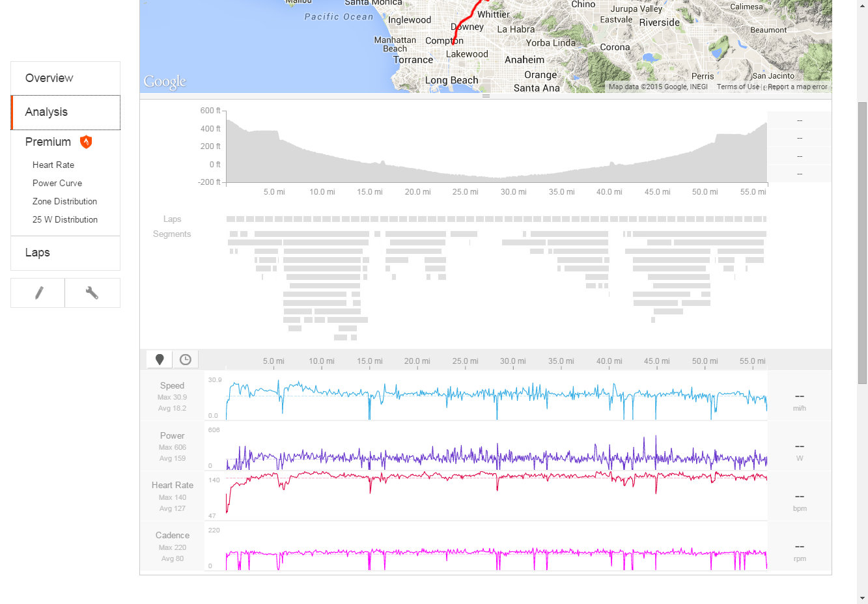
Task: Expand the Premium section in sidebar
Action: click(x=48, y=142)
